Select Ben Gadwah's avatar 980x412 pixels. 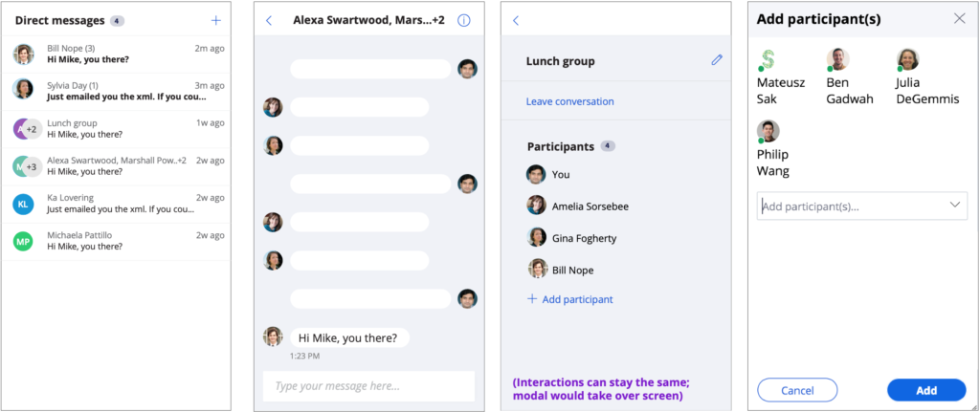838,60
